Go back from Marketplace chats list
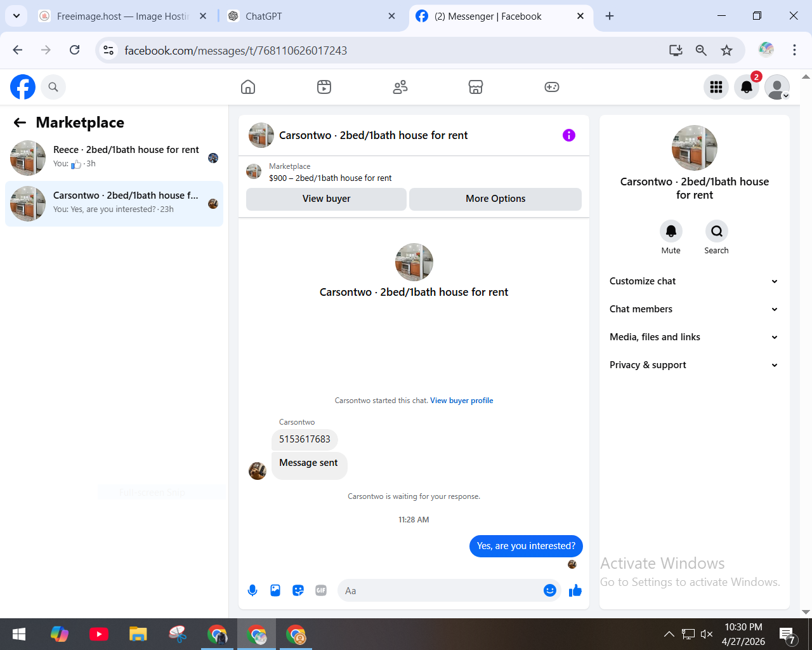The width and height of the screenshot is (812, 650). coord(20,123)
